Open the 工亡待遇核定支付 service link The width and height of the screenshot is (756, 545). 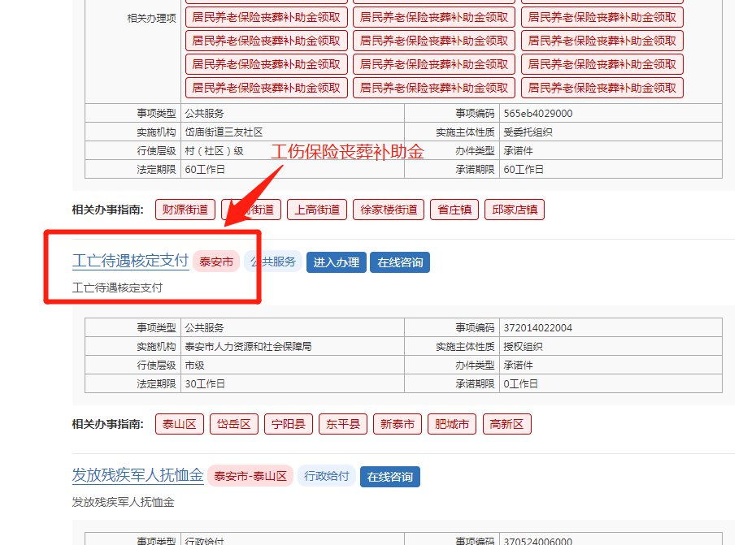[130, 261]
